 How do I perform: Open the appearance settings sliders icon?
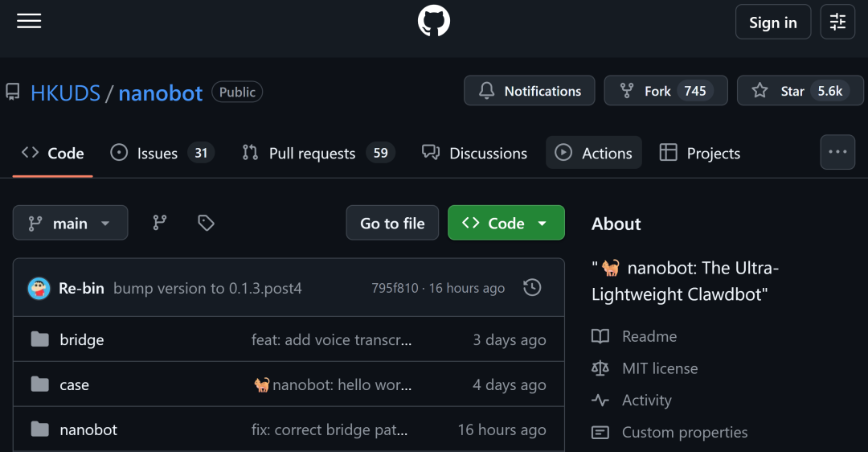click(x=837, y=22)
